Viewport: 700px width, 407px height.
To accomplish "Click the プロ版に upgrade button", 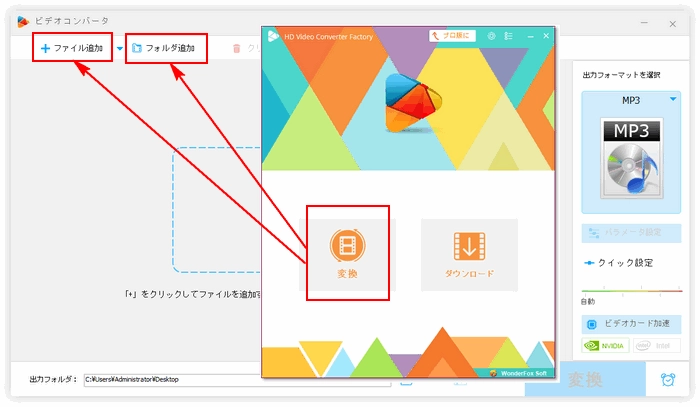I will coord(452,36).
